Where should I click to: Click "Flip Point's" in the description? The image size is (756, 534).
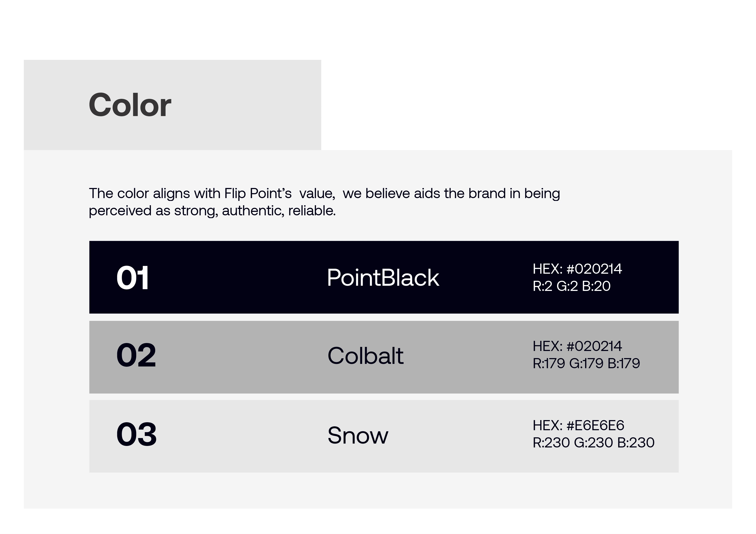(258, 193)
